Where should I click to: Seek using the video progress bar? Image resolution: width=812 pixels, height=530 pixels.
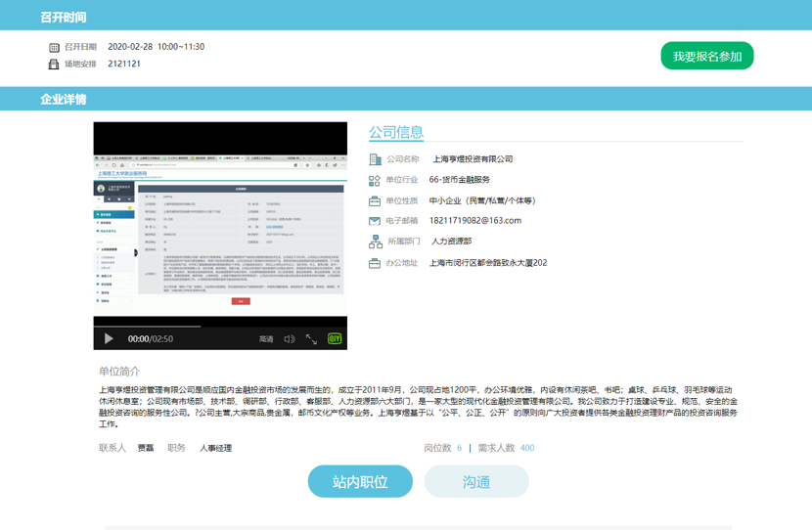click(x=220, y=326)
